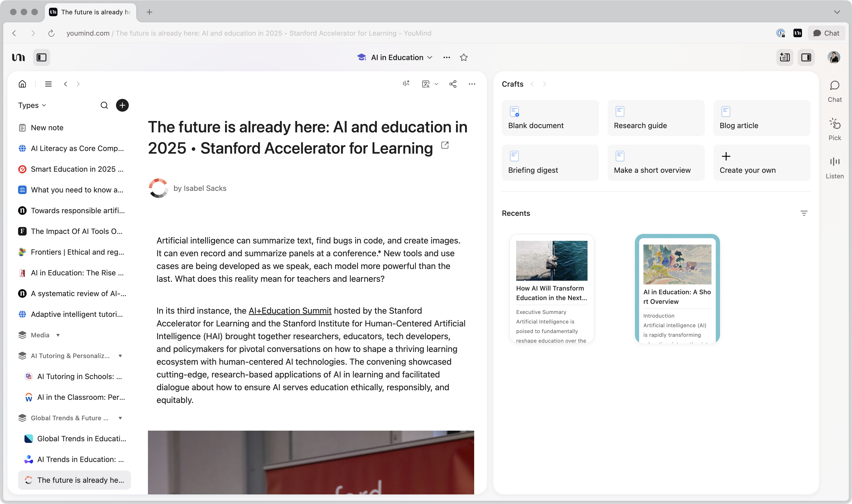Collapse Global Trends & Future group
Image resolution: width=852 pixels, height=504 pixels.
point(120,418)
